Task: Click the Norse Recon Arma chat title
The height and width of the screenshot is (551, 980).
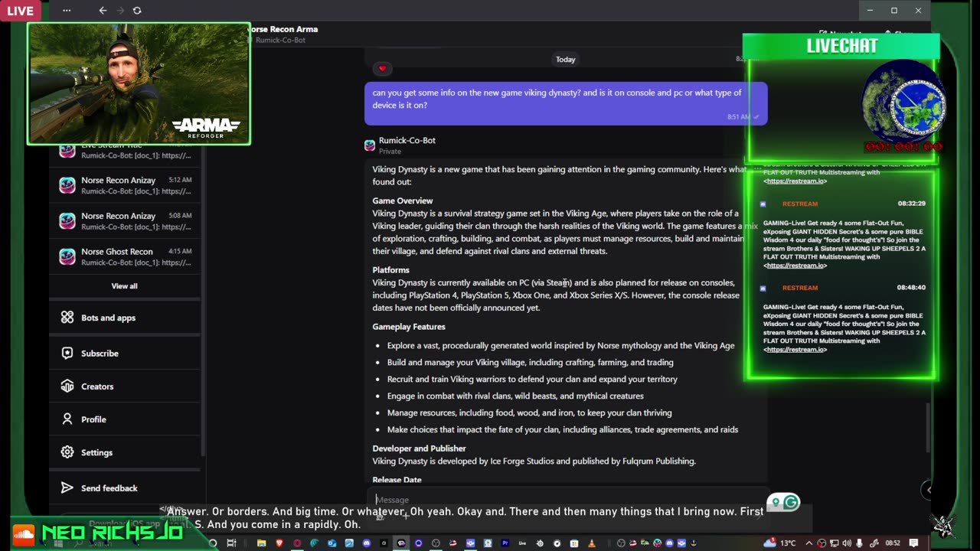Action: tap(283, 29)
